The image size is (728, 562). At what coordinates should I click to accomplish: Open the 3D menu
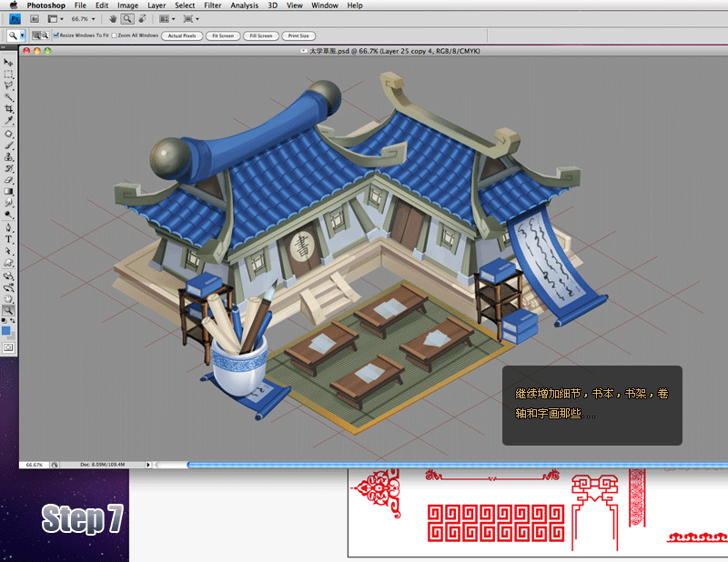(x=272, y=5)
